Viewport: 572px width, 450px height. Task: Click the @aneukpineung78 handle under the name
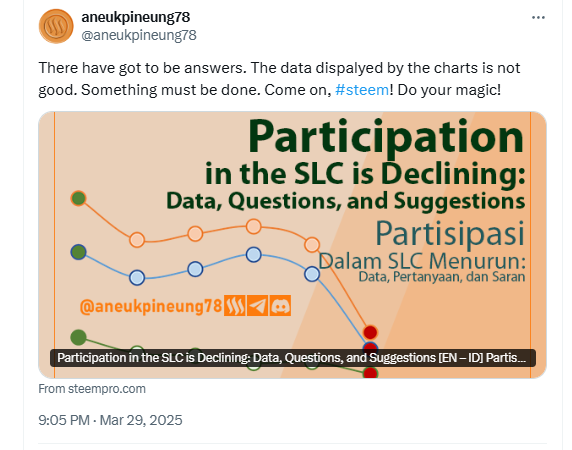pyautogui.click(x=139, y=35)
